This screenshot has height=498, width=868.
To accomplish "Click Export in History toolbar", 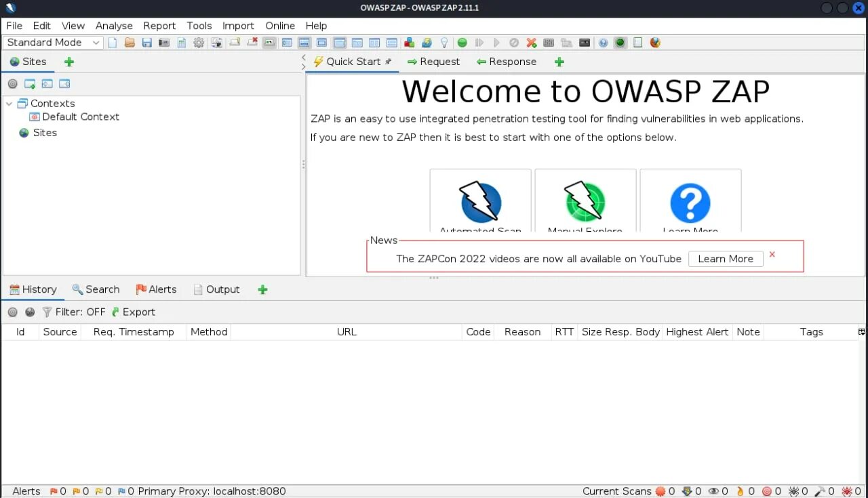I will [x=133, y=312].
